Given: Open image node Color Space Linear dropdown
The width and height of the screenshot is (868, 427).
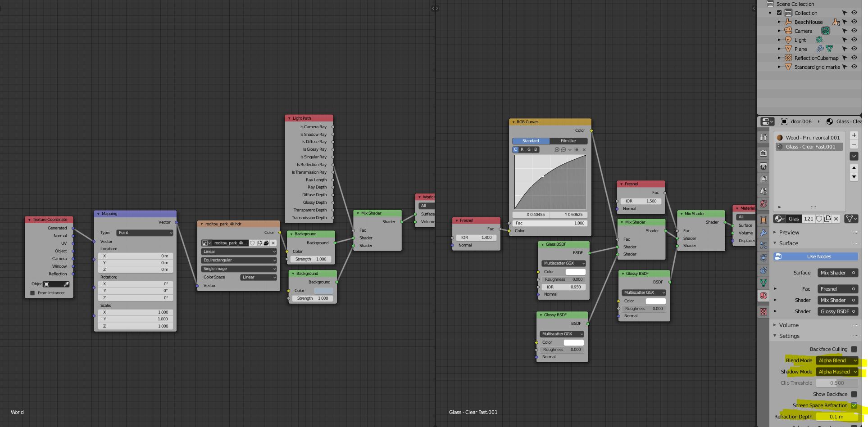Looking at the screenshot, I should [259, 277].
